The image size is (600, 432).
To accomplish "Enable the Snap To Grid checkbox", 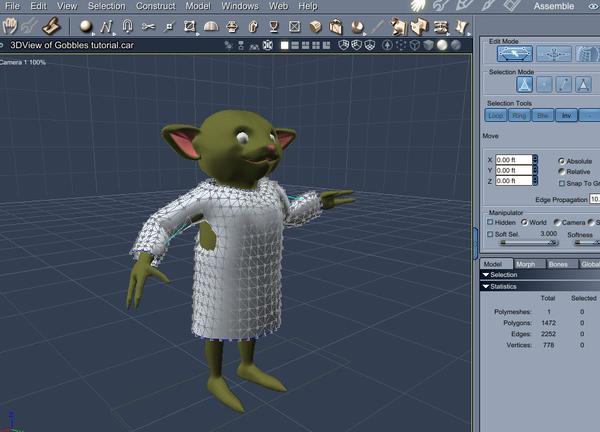I will click(x=562, y=183).
